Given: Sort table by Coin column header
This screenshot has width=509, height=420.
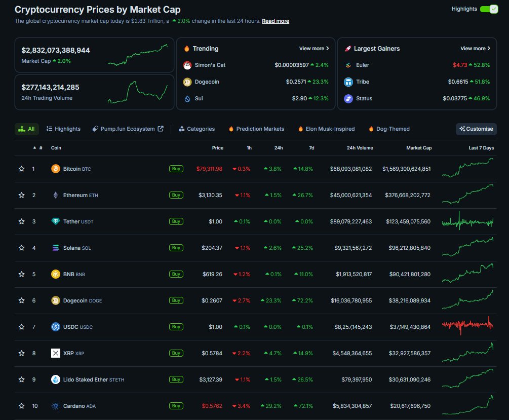Looking at the screenshot, I should (56, 148).
